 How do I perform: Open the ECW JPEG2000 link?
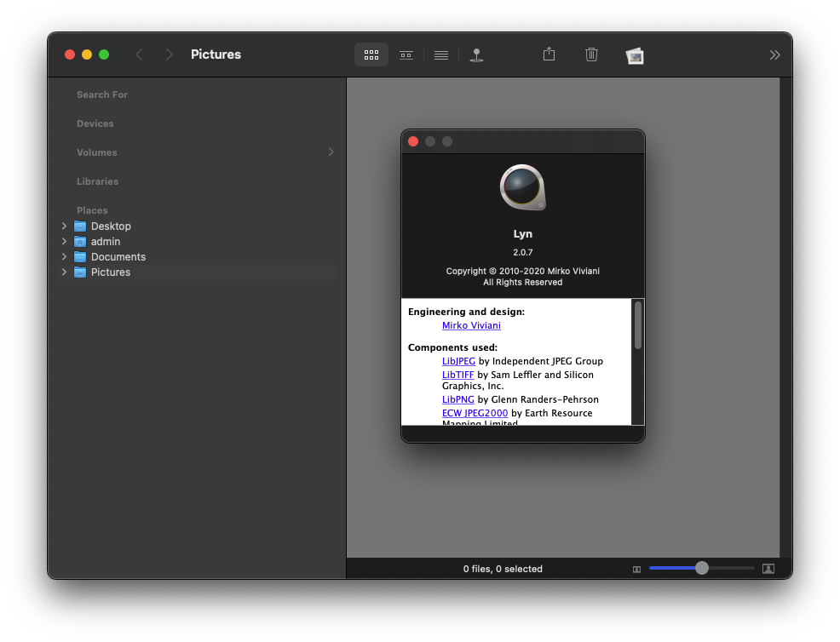[x=475, y=413]
